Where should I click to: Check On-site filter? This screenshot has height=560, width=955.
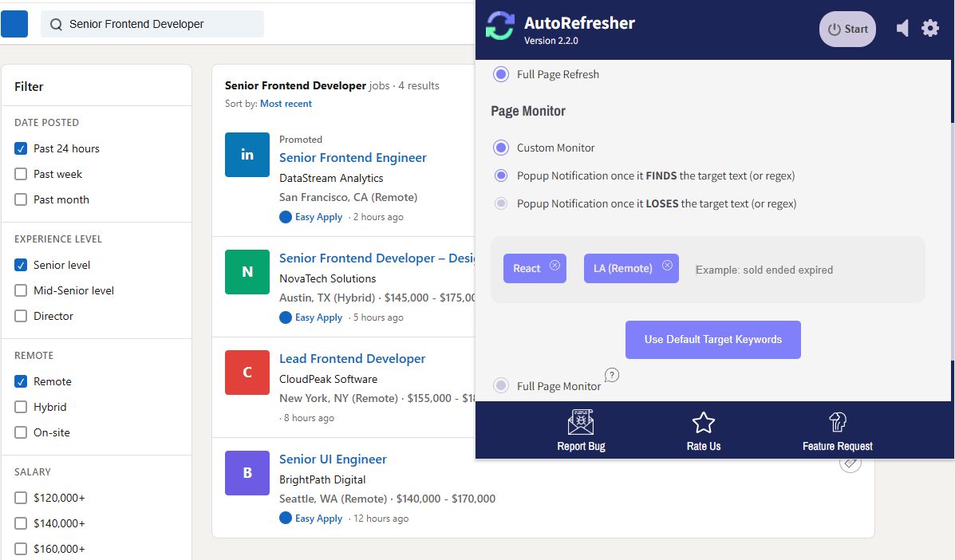pyautogui.click(x=21, y=433)
